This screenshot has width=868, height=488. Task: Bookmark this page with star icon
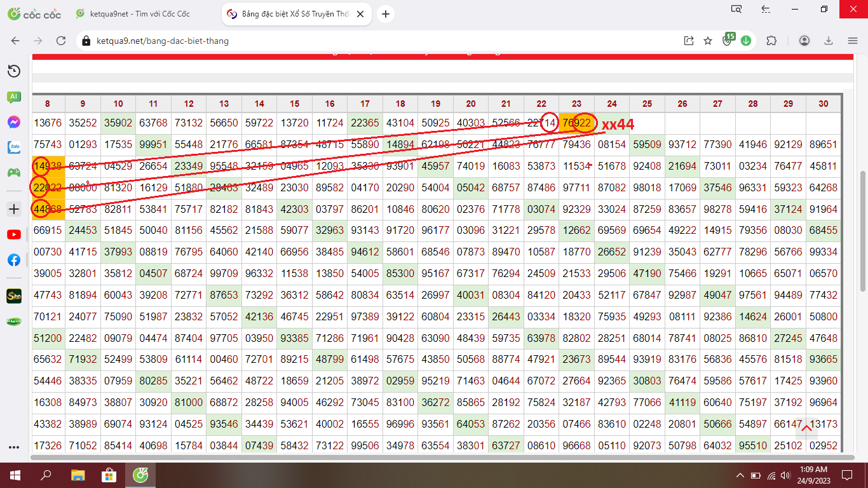708,41
